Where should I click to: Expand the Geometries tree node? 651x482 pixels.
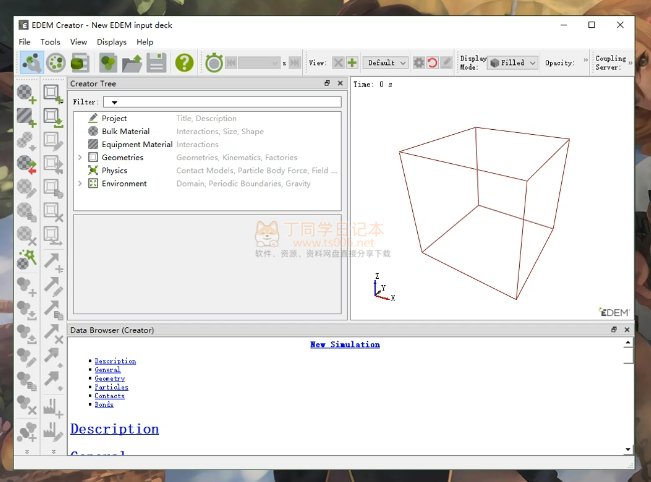tap(80, 157)
